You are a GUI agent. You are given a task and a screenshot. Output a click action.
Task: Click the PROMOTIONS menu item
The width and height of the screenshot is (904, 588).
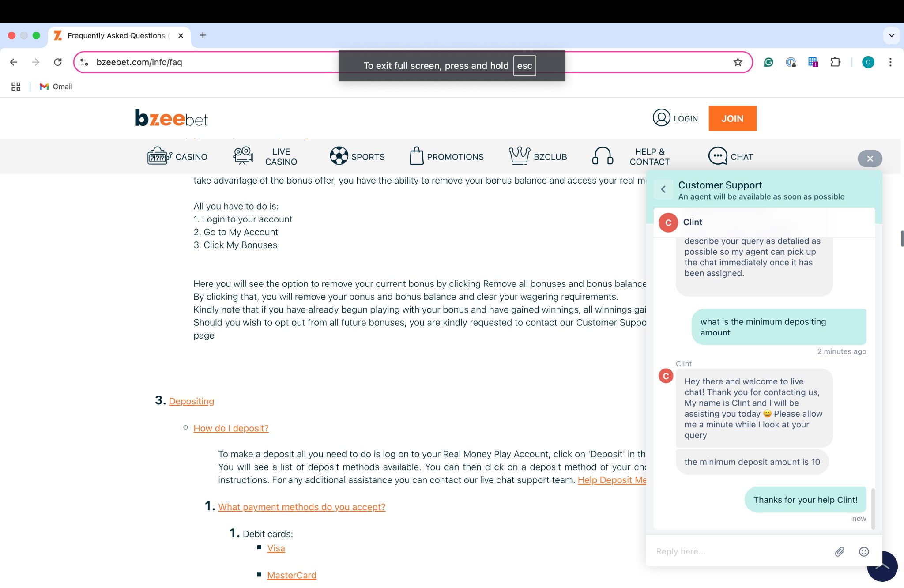(x=455, y=157)
